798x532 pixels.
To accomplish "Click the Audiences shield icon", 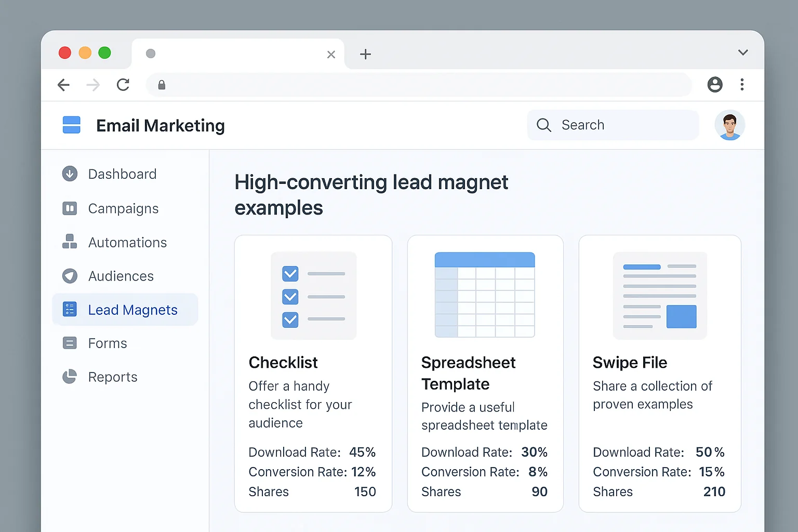I will [70, 276].
